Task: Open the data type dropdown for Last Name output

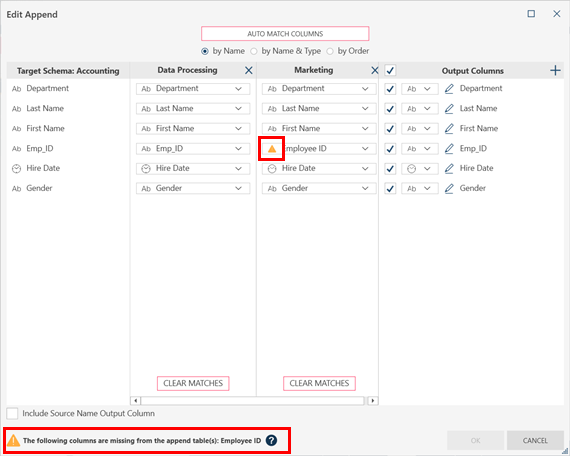Action: click(420, 109)
